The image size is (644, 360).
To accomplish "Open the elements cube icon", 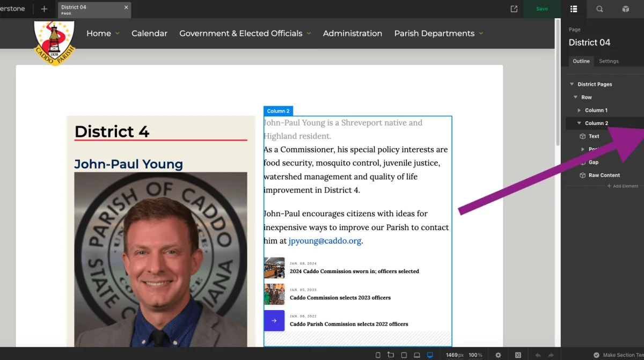I will pyautogui.click(x=625, y=9).
